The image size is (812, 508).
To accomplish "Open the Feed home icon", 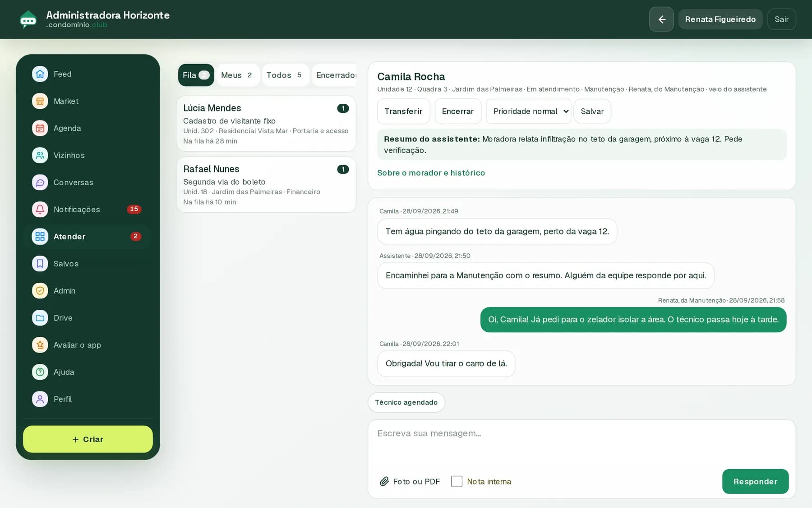I will (x=40, y=74).
